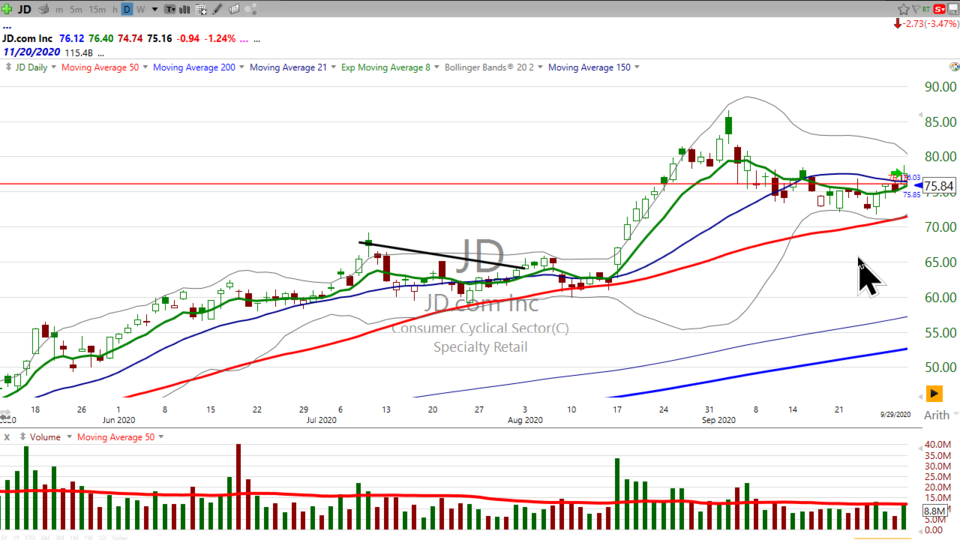This screenshot has height=540, width=960.
Task: Switch to the 1-minute 'm' timeframe
Action: click(59, 10)
